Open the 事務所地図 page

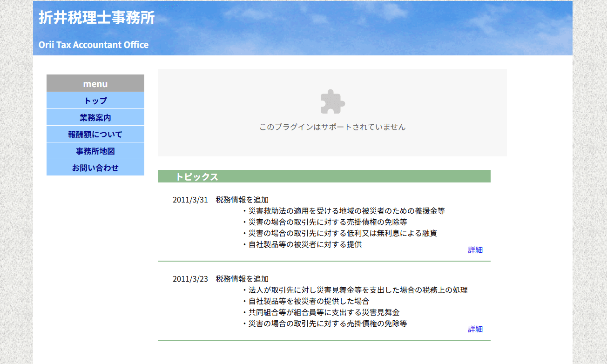coord(95,151)
